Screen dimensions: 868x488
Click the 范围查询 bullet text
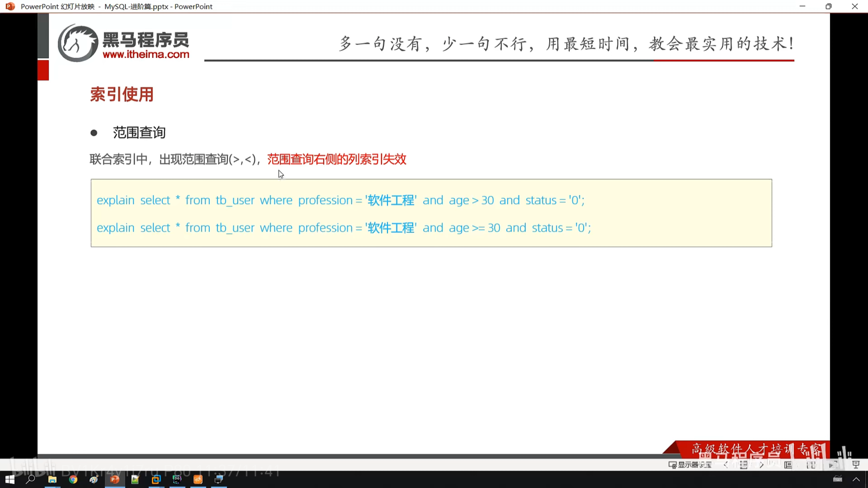(139, 132)
